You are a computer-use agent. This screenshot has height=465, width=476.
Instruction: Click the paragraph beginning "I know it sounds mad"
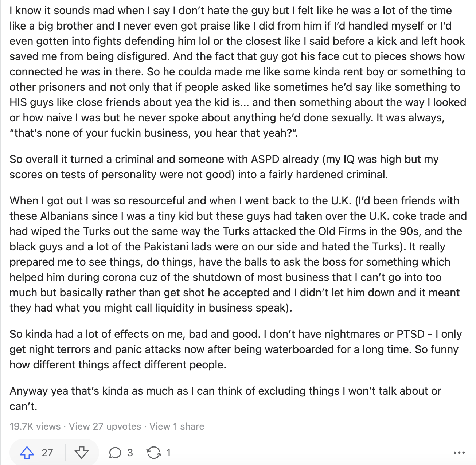pos(238,72)
